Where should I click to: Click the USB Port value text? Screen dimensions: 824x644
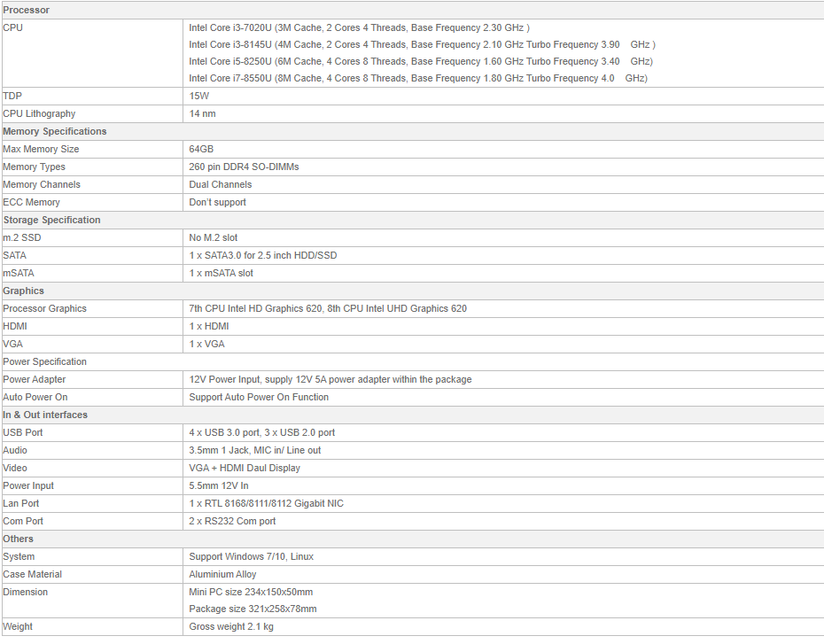tap(262, 432)
